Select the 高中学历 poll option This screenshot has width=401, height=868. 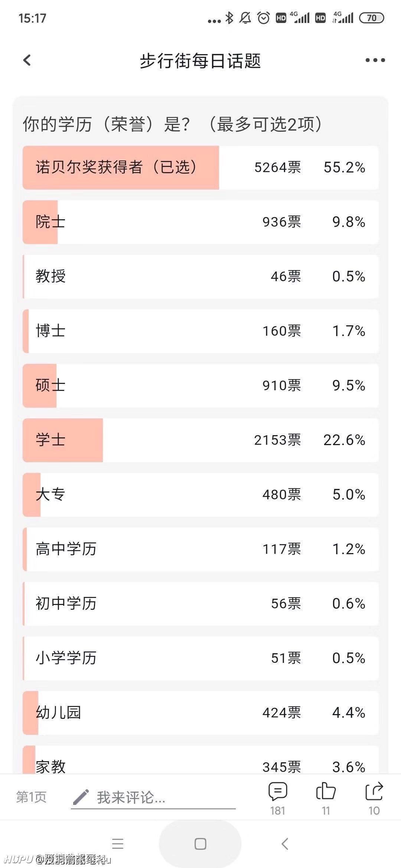200,549
